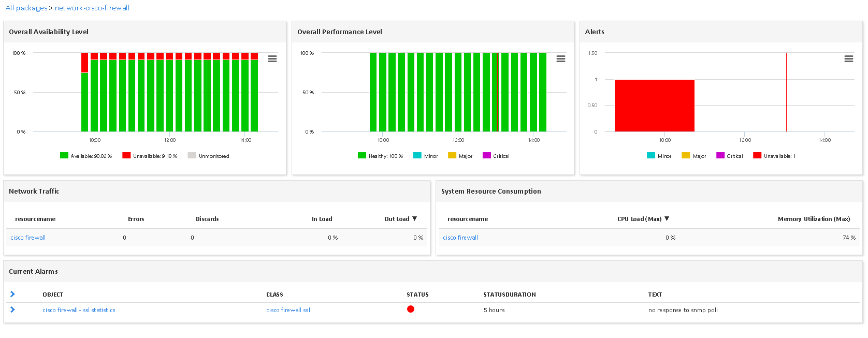Open cisco firewall in the Network Traffic table
Image resolution: width=868 pixels, height=338 pixels.
coord(28,238)
